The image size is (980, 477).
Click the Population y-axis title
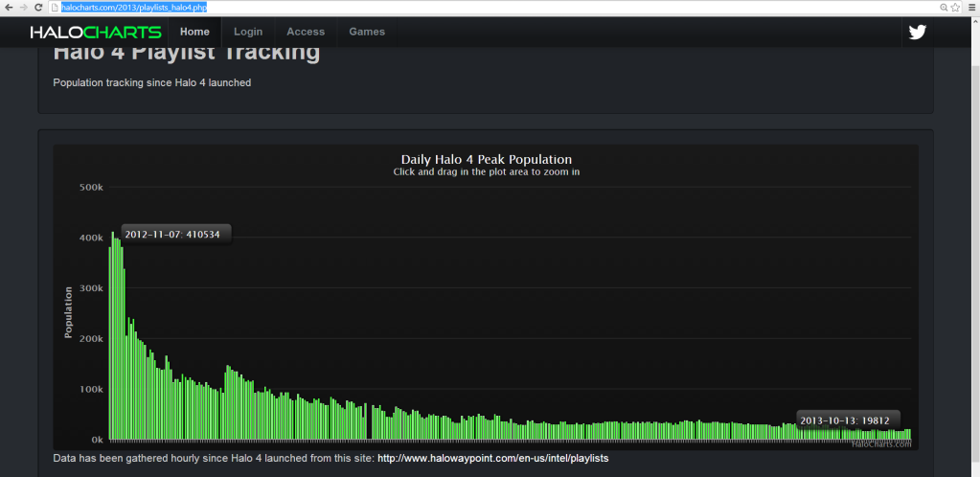pos(69,312)
